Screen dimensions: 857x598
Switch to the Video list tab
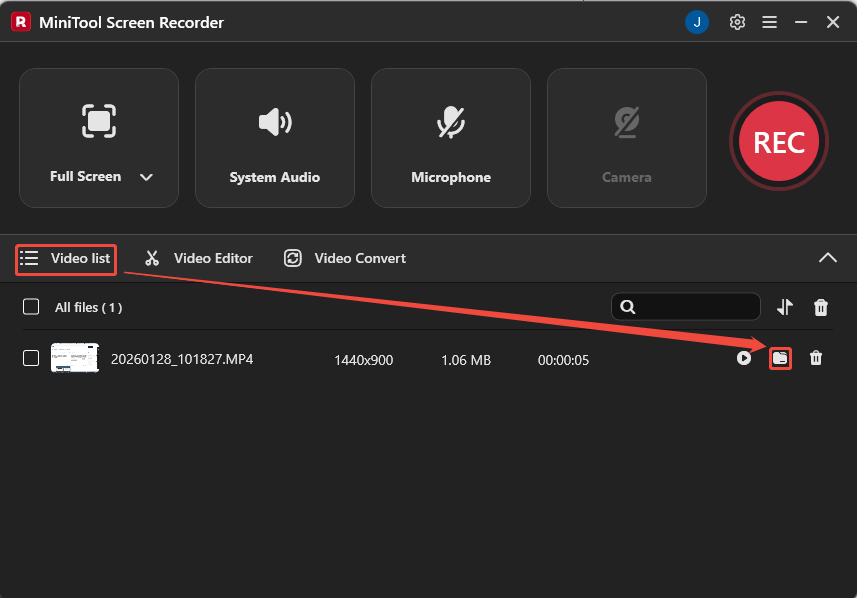click(65, 258)
